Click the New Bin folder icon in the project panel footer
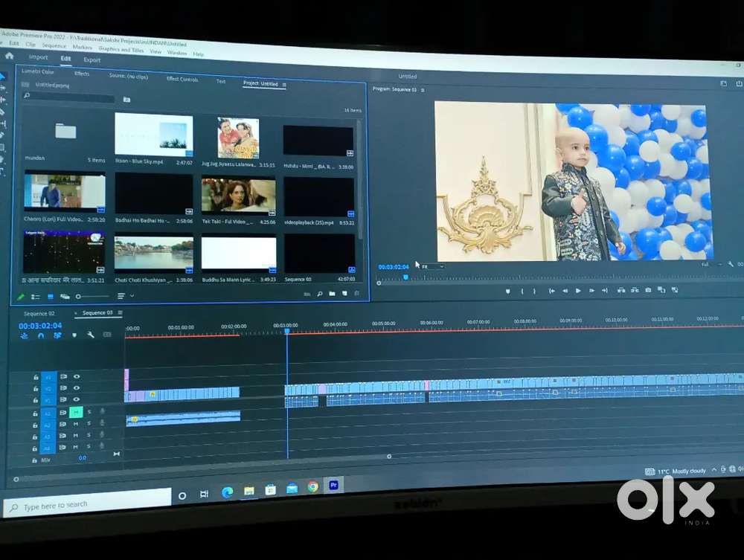 [332, 295]
